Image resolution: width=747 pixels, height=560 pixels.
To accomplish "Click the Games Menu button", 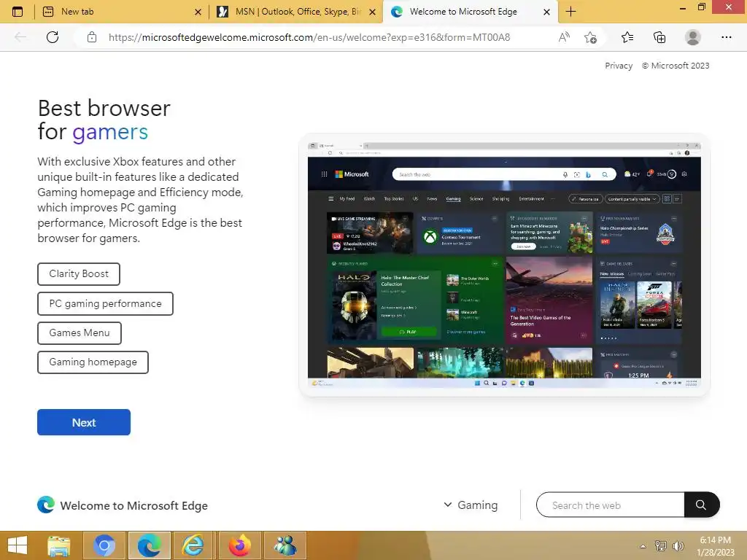I will (x=80, y=332).
